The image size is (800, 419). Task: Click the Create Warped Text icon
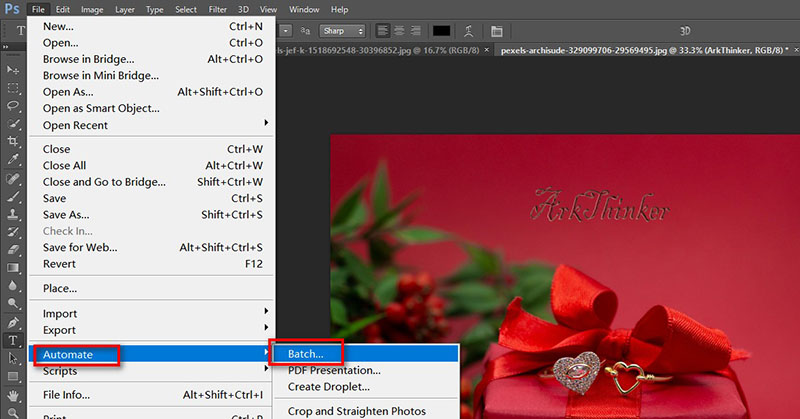468,31
